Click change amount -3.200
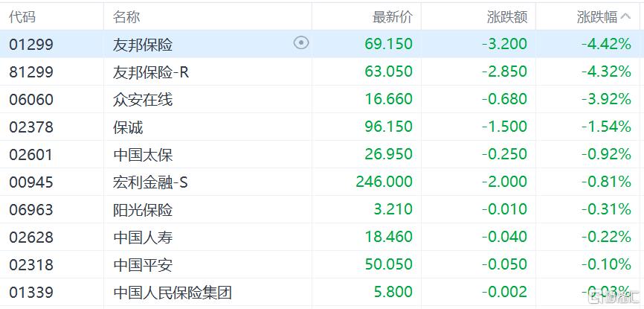This screenshot has width=644, height=309. click(504, 44)
